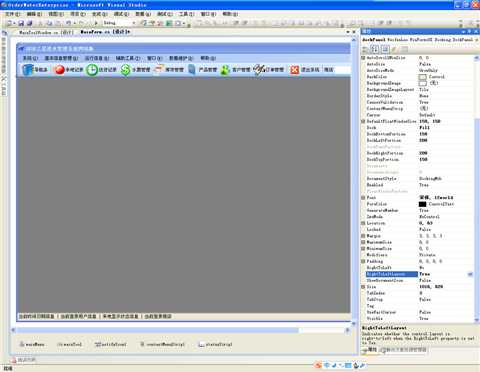Screen dimensions: 480x372
Task: Click the designer horizontal scrollbar thumb
Action: pyautogui.click(x=158, y=330)
